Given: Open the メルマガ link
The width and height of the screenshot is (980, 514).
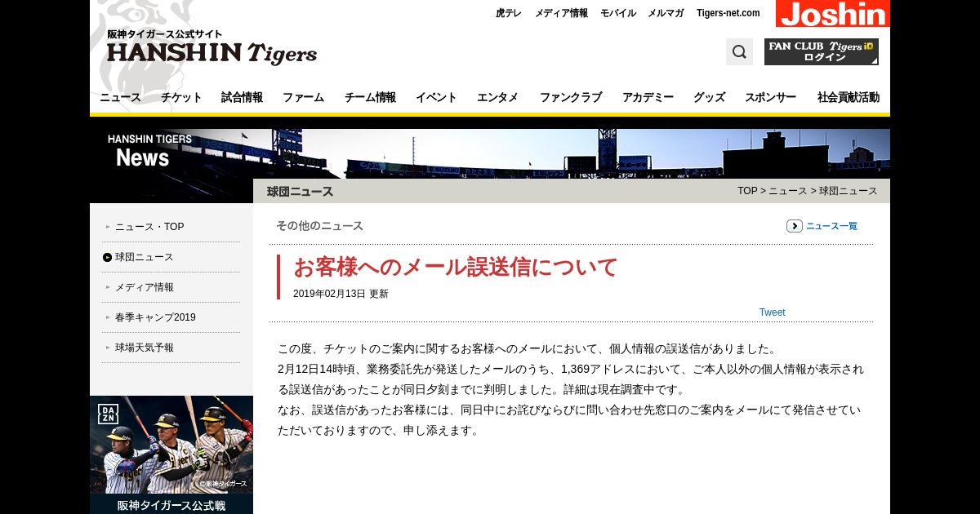Looking at the screenshot, I should coord(666,13).
